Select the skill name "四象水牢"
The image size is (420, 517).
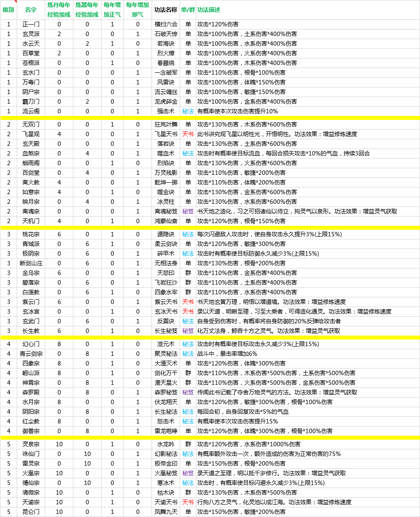tap(166, 292)
